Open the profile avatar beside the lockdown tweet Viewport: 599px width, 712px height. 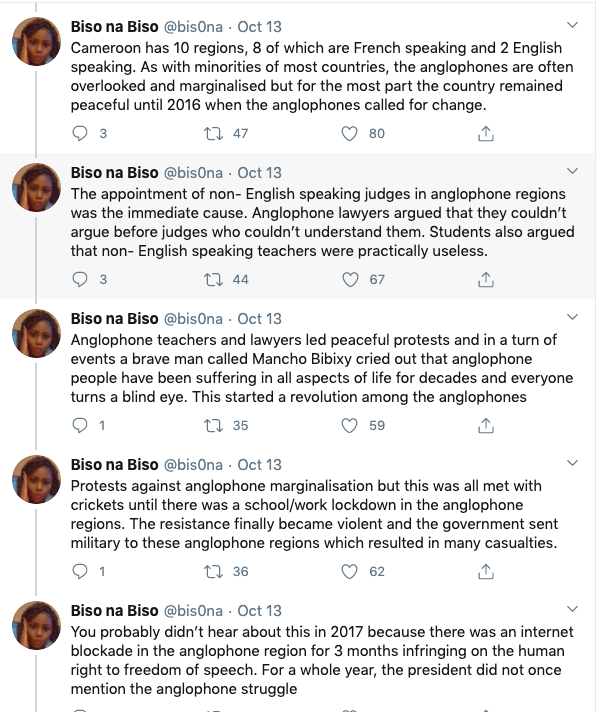point(36,480)
